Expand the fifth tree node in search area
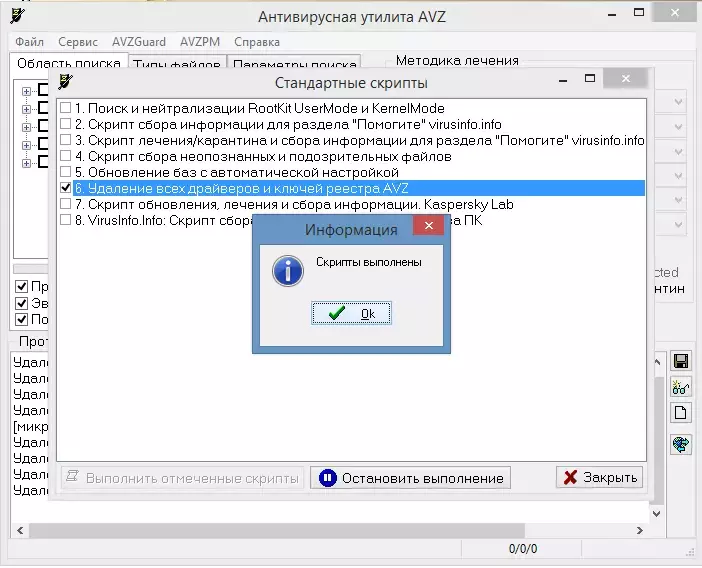 tap(26, 163)
